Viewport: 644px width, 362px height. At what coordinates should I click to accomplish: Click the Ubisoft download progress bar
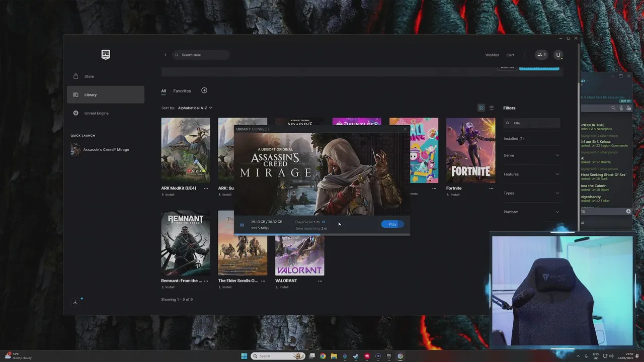[x=322, y=234]
